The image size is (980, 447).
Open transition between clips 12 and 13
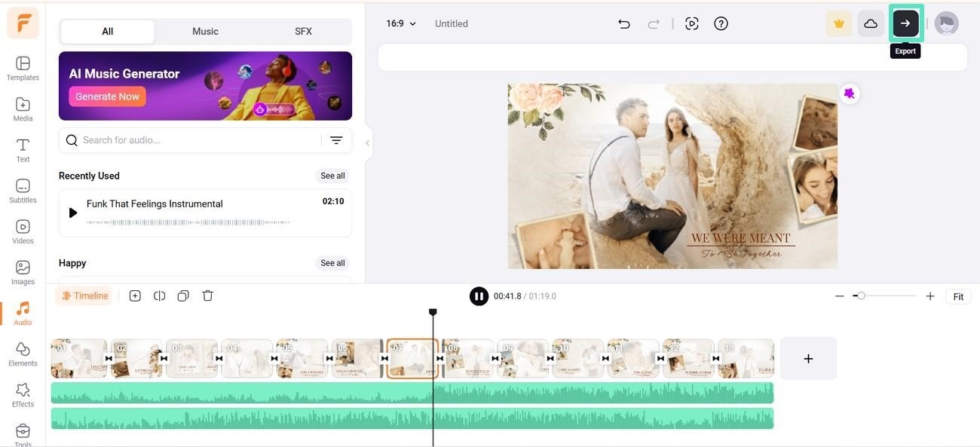click(x=715, y=359)
